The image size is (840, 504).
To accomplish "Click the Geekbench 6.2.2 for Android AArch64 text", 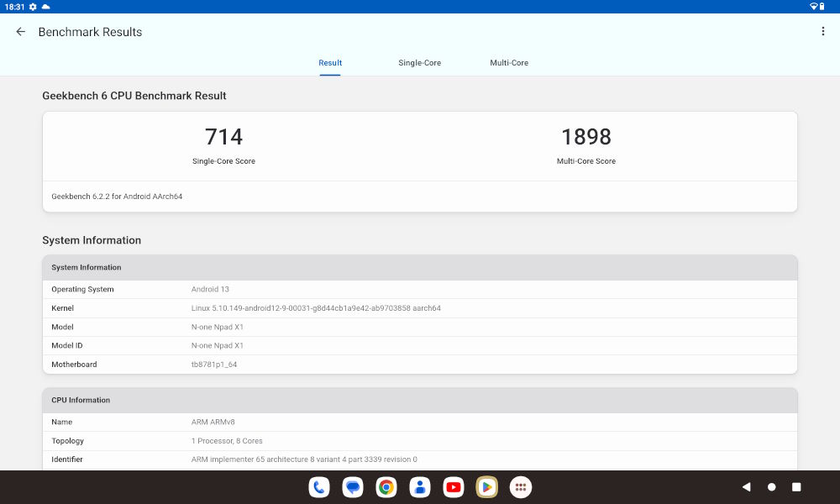I will click(117, 197).
